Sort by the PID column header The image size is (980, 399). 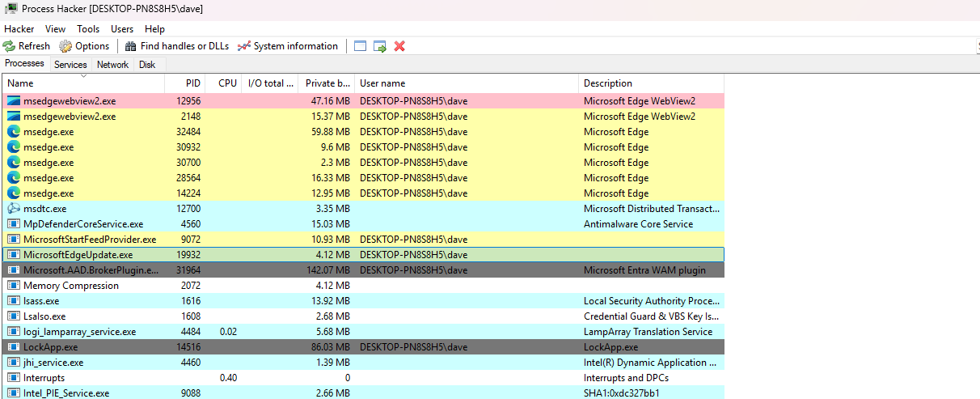(x=184, y=83)
